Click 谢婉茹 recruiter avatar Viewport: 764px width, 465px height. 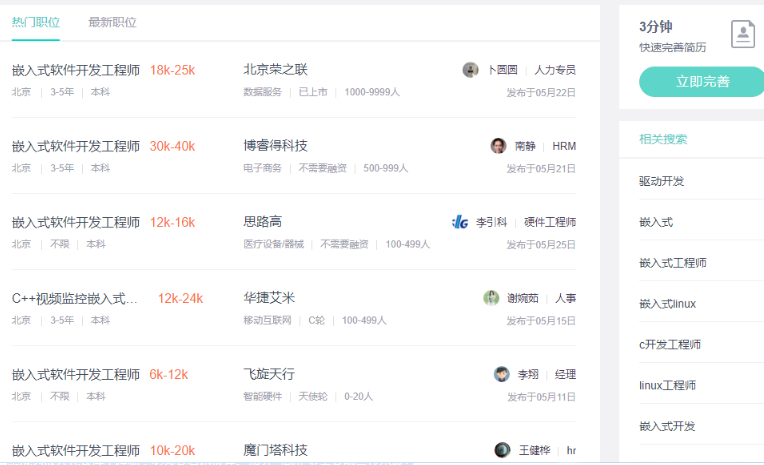coord(491,298)
